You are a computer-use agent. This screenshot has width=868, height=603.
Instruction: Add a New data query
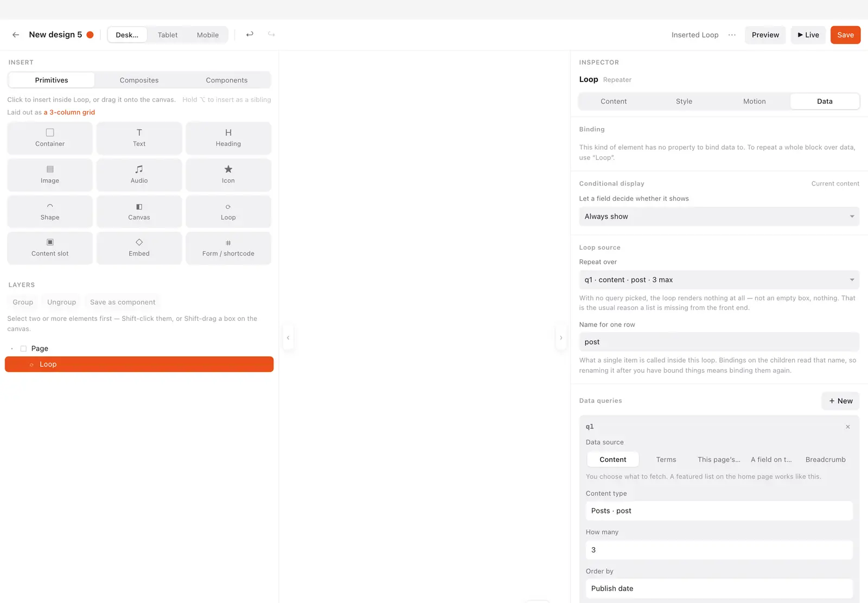840,401
